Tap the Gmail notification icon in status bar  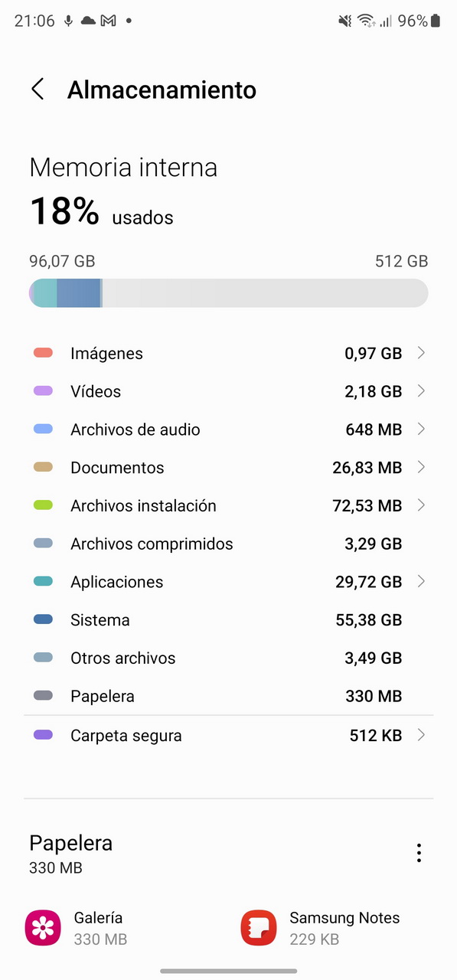click(x=108, y=21)
